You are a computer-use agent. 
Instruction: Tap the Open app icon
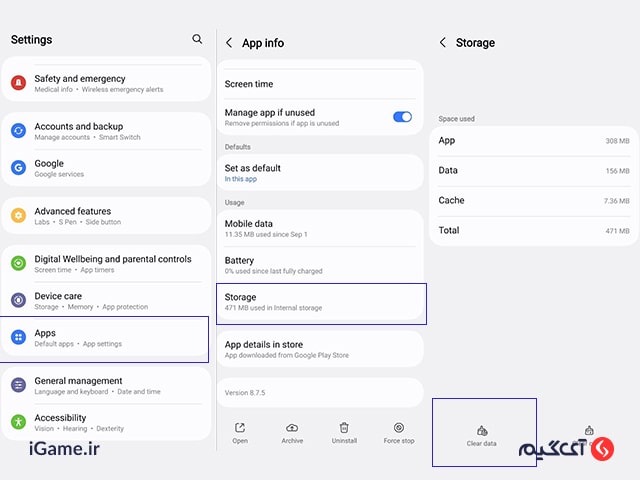tap(240, 427)
